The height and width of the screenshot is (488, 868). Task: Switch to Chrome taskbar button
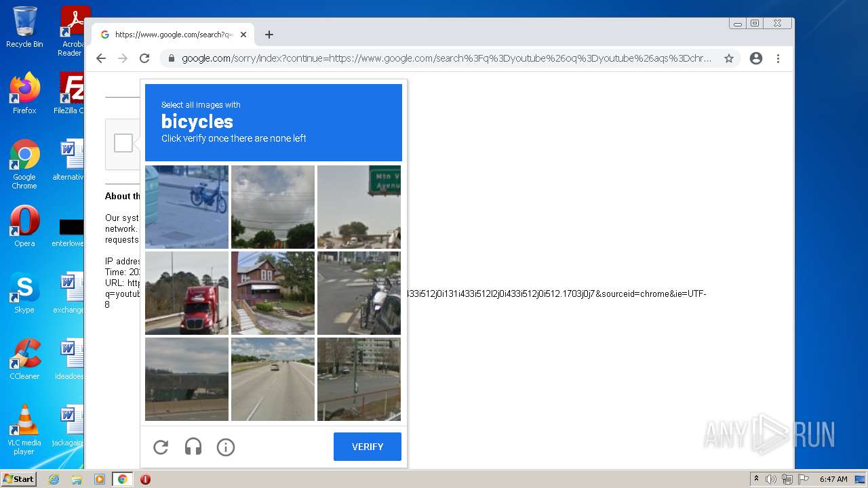pyautogui.click(x=123, y=479)
